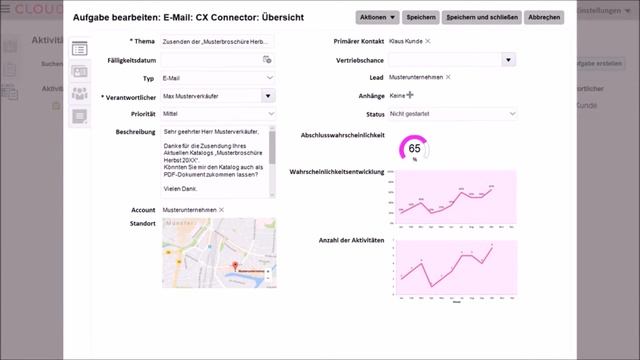Click Speichern und schließen button
Image resolution: width=640 pixels, height=360 pixels.
coord(482,17)
